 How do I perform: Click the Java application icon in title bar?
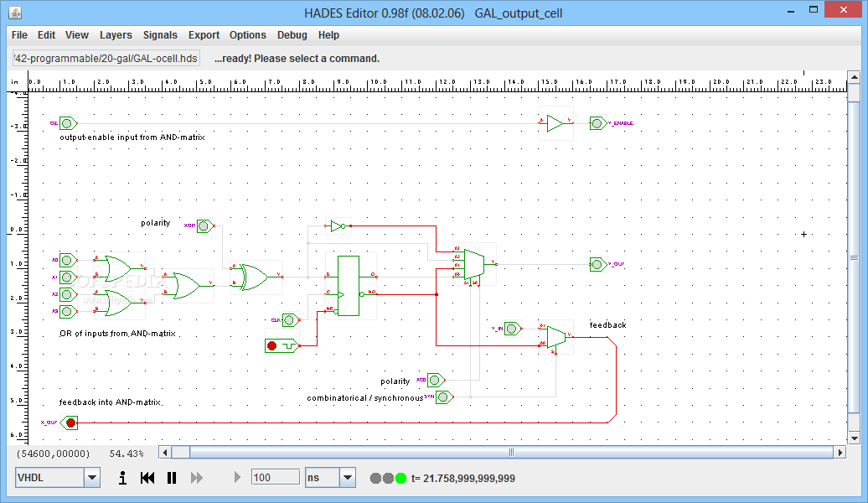tap(15, 13)
